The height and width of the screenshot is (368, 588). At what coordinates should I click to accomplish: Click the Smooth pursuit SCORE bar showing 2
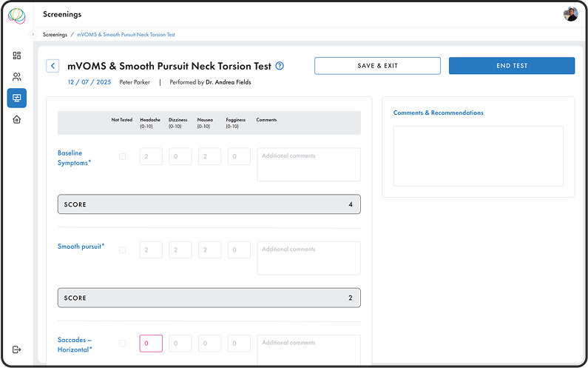pos(209,298)
